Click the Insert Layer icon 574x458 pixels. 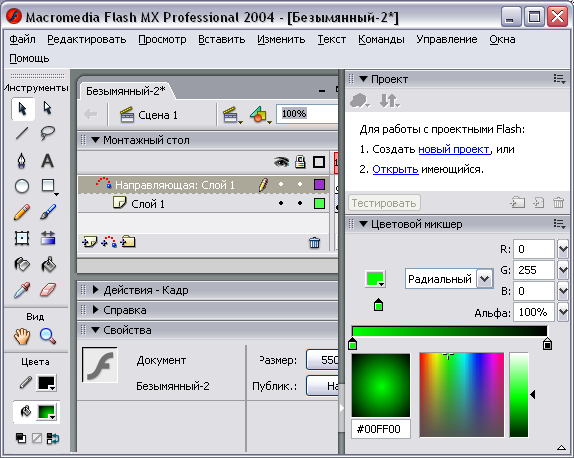click(89, 242)
